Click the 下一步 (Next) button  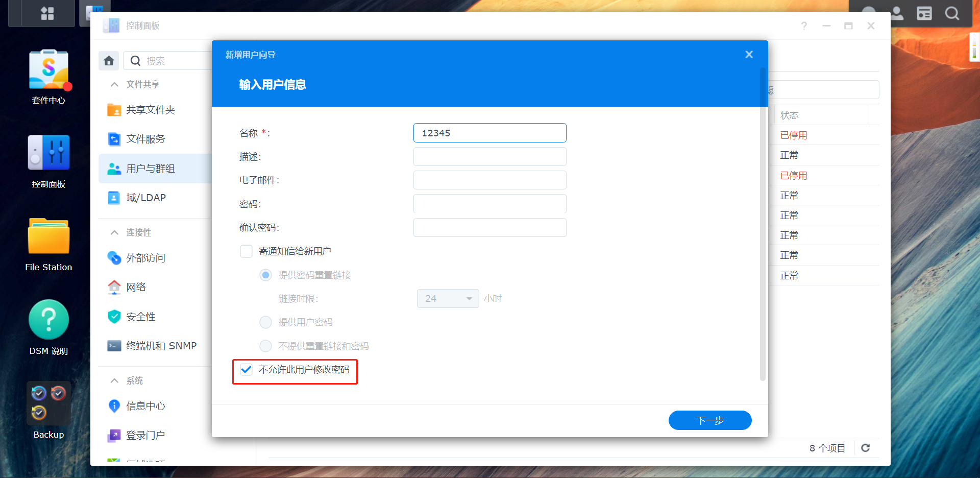(710, 420)
